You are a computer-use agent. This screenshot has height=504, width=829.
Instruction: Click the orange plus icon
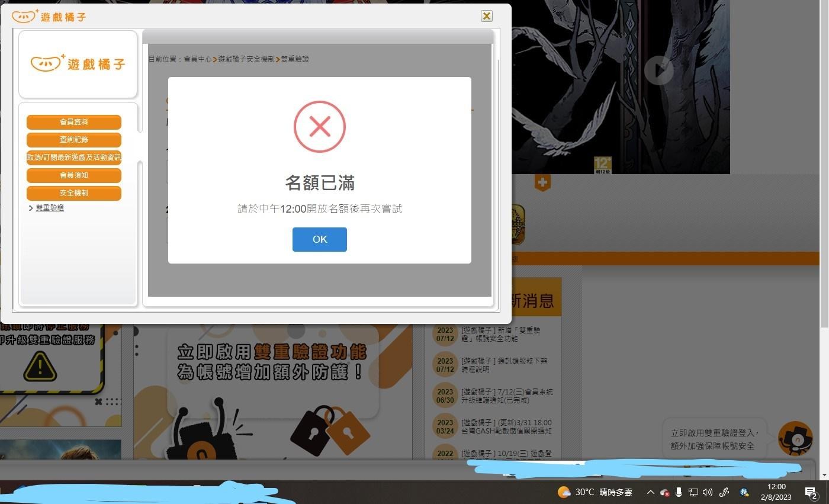click(542, 183)
